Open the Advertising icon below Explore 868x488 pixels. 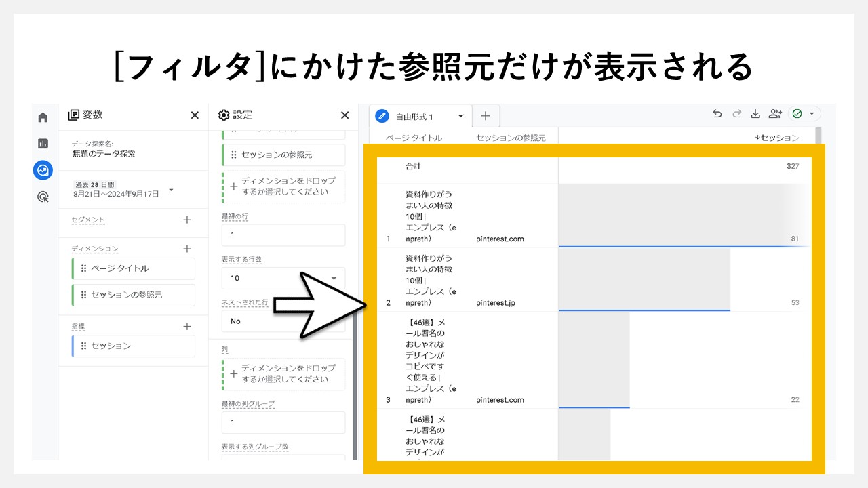click(43, 196)
